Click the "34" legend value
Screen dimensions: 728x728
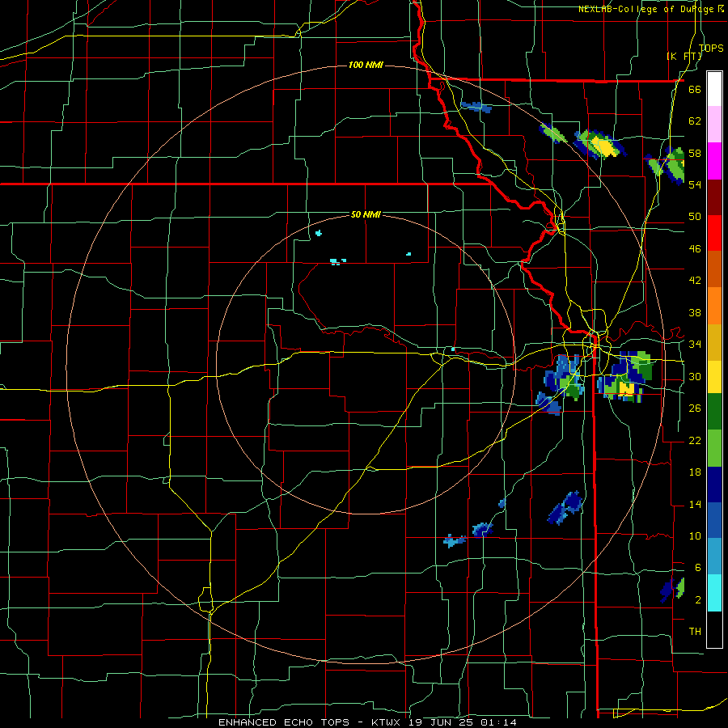point(695,345)
